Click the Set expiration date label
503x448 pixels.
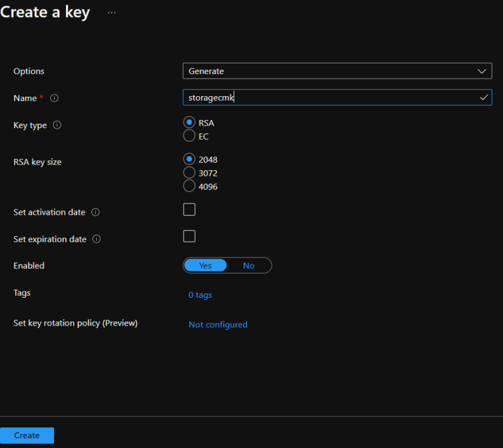coord(50,239)
